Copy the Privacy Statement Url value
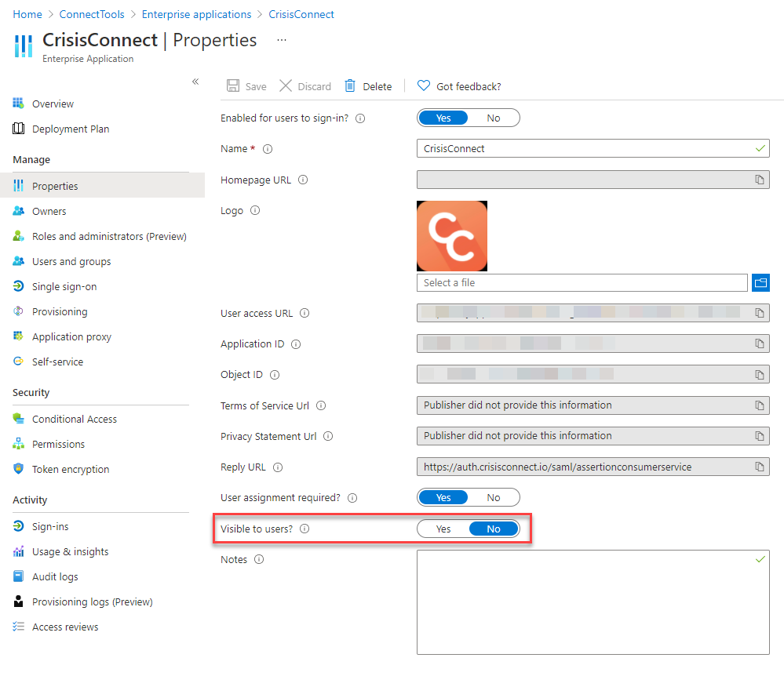Viewport: 784px width, 676px height. click(x=760, y=436)
